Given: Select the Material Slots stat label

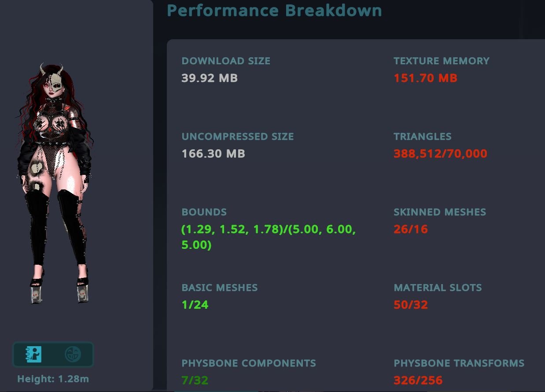Looking at the screenshot, I should coord(438,288).
